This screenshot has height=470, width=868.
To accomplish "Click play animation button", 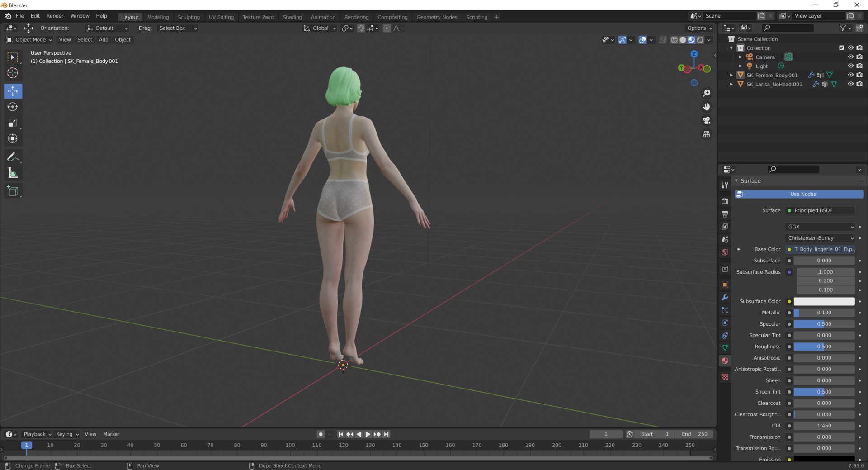I will 368,434.
